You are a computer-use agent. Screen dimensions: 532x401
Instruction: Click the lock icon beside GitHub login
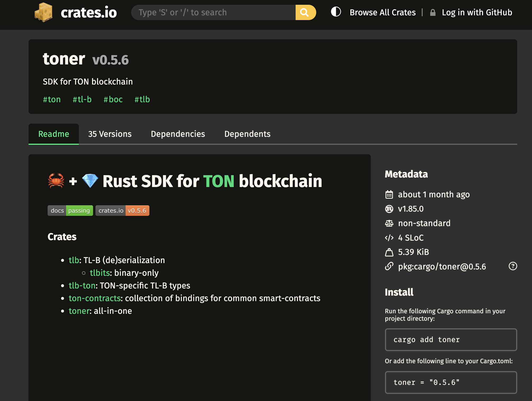(433, 12)
